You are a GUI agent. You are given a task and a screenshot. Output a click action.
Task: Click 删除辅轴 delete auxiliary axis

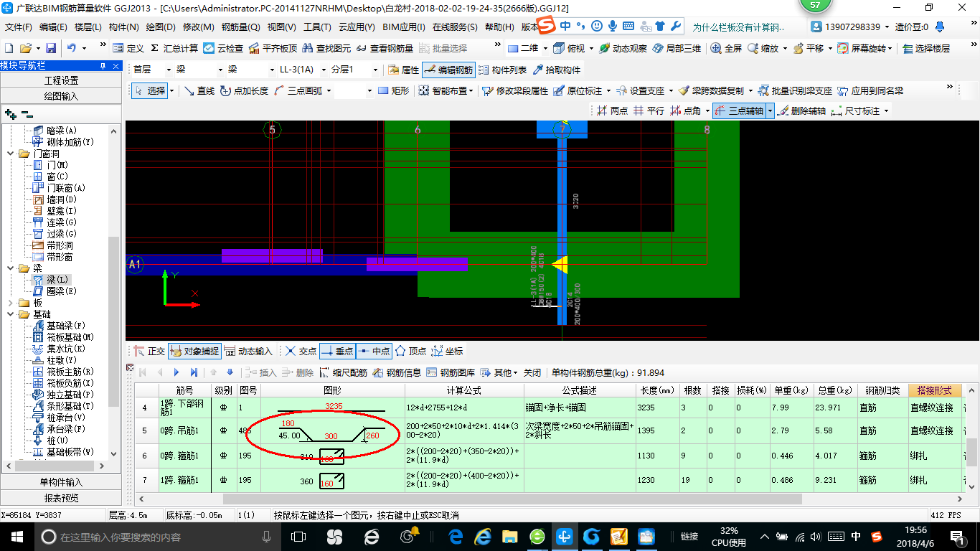click(801, 111)
